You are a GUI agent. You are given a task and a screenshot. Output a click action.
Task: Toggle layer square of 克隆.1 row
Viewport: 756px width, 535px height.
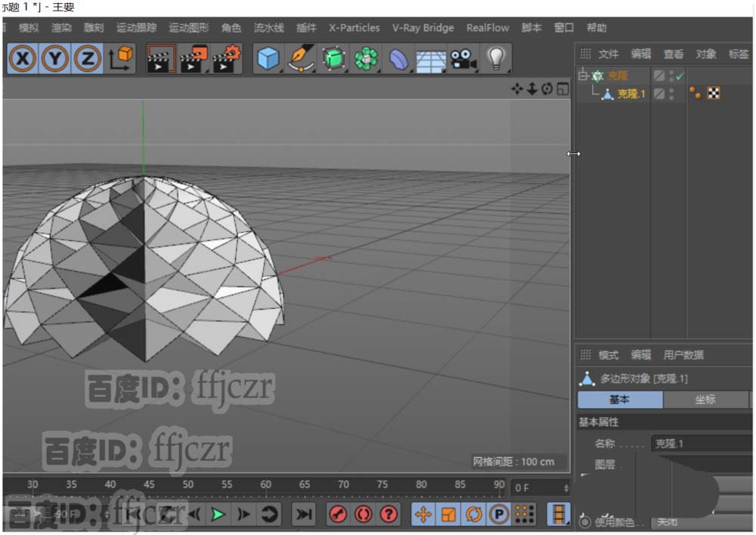click(x=659, y=94)
